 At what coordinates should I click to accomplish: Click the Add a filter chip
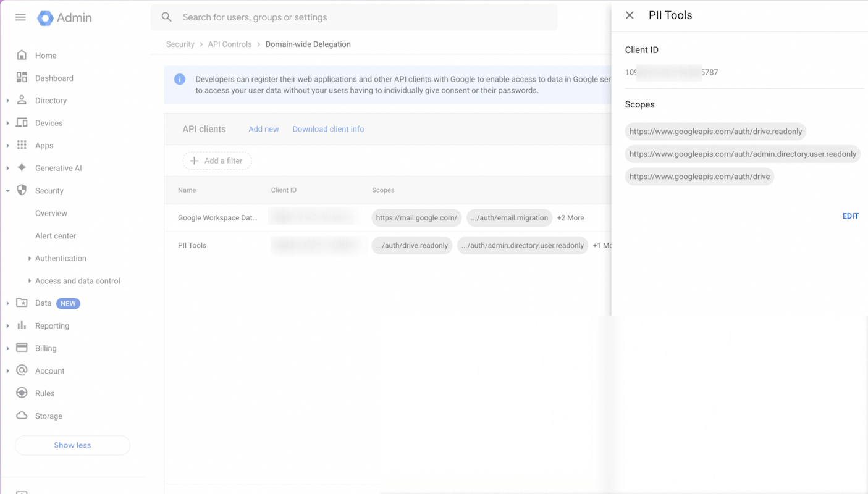(x=217, y=161)
